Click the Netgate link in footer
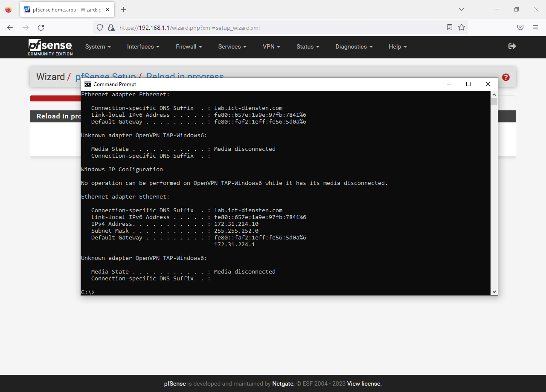546x392 pixels. (283, 383)
